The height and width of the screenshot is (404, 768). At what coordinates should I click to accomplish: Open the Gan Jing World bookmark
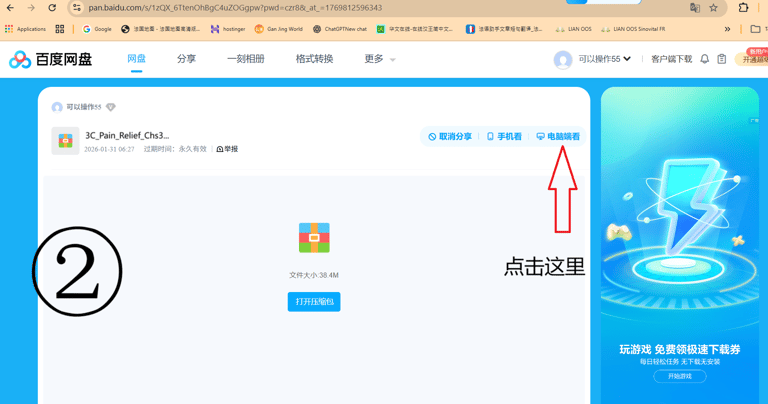pos(279,29)
